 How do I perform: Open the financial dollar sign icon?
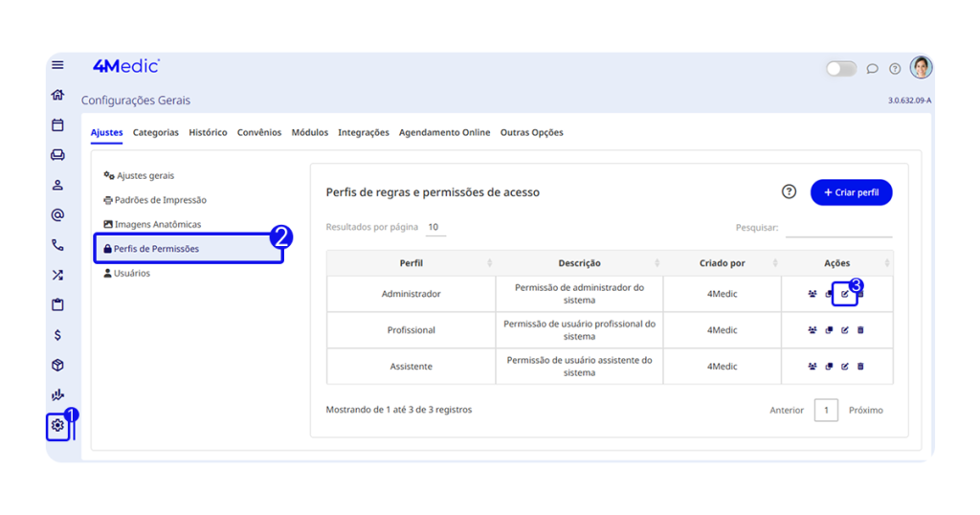click(x=57, y=335)
